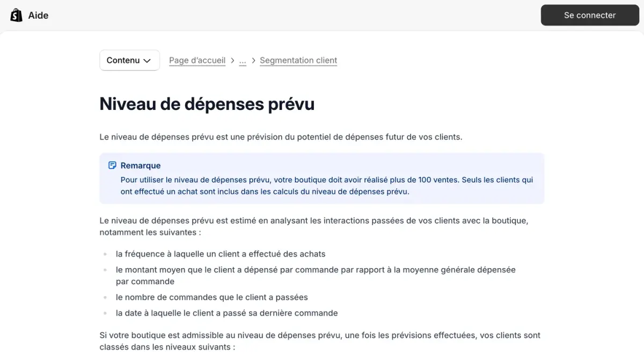Click the note text about 100 ventes
Viewport: 644px width, 362px height.
[327, 186]
